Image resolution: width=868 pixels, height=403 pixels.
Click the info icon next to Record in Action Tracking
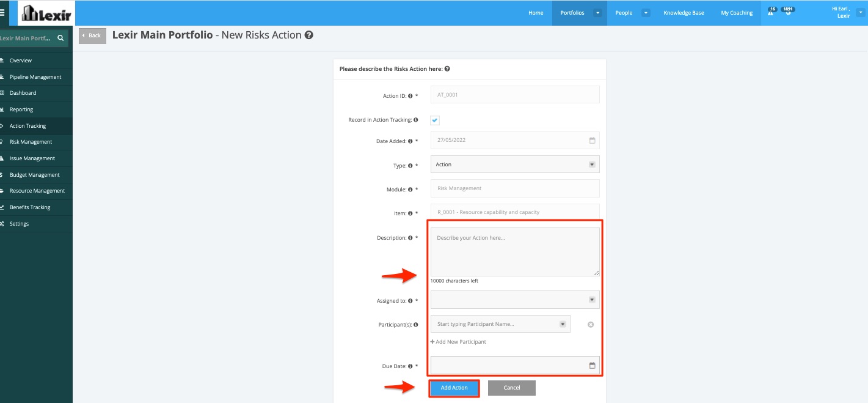[416, 120]
